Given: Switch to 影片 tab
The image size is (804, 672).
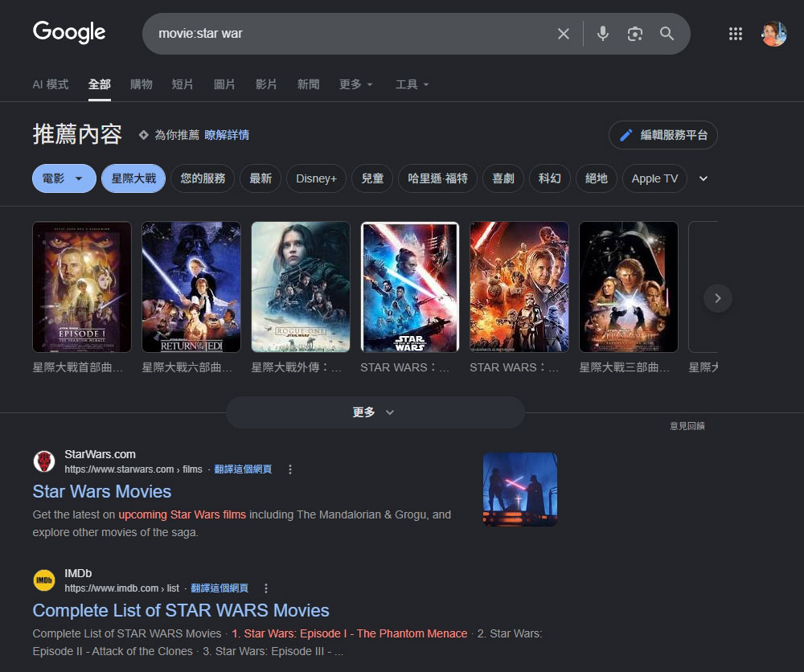Looking at the screenshot, I should click(x=266, y=84).
